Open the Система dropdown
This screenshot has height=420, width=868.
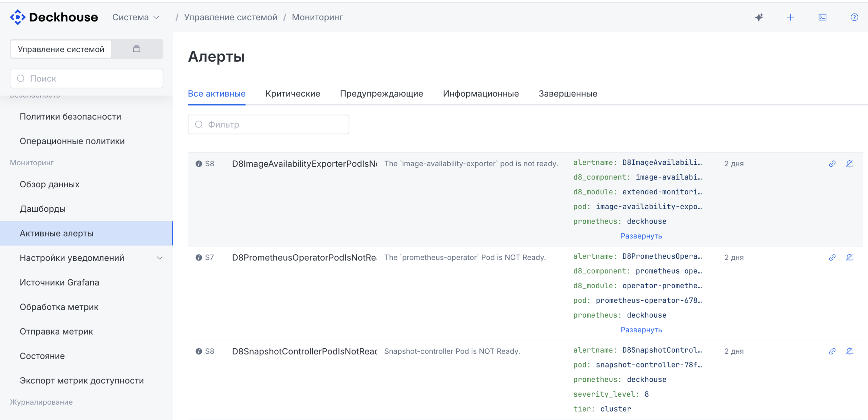[x=136, y=17]
